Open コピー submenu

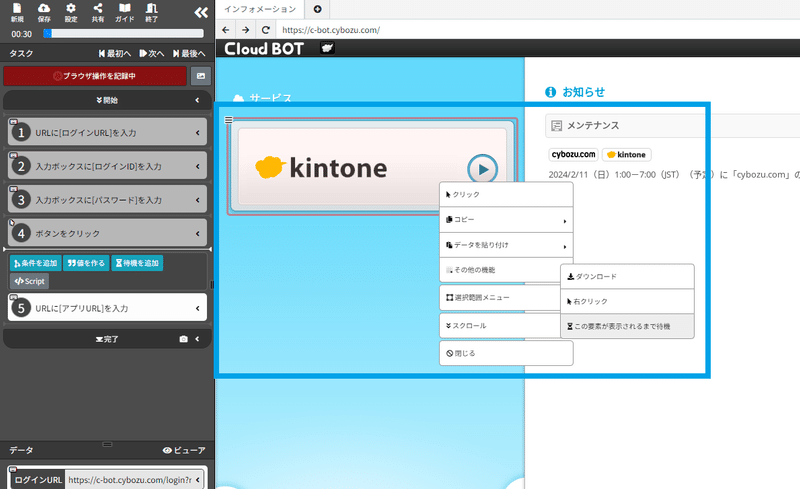506,219
